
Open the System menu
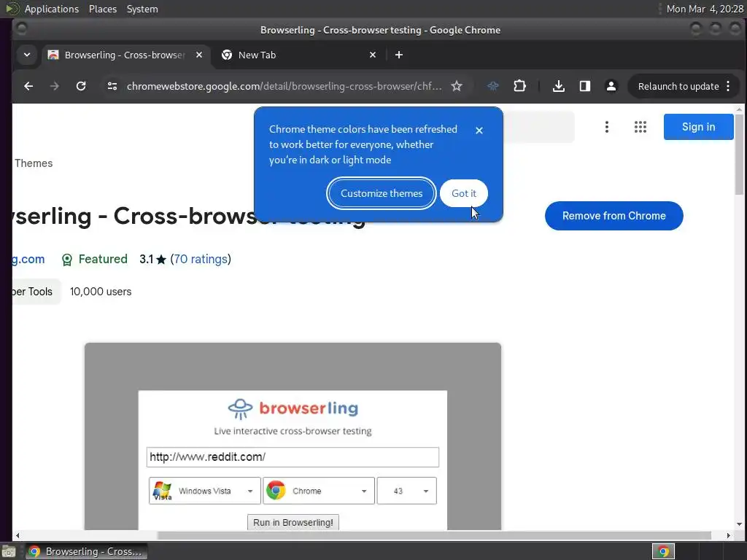coord(142,9)
